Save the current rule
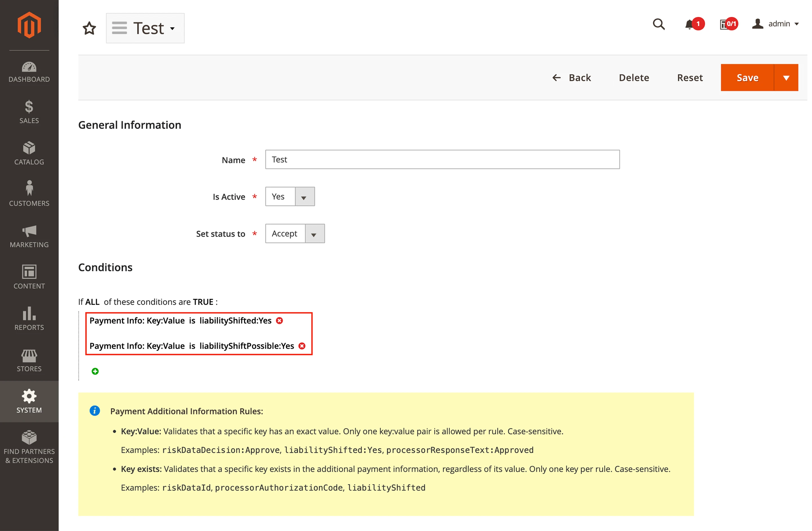The width and height of the screenshot is (812, 531). (747, 77)
